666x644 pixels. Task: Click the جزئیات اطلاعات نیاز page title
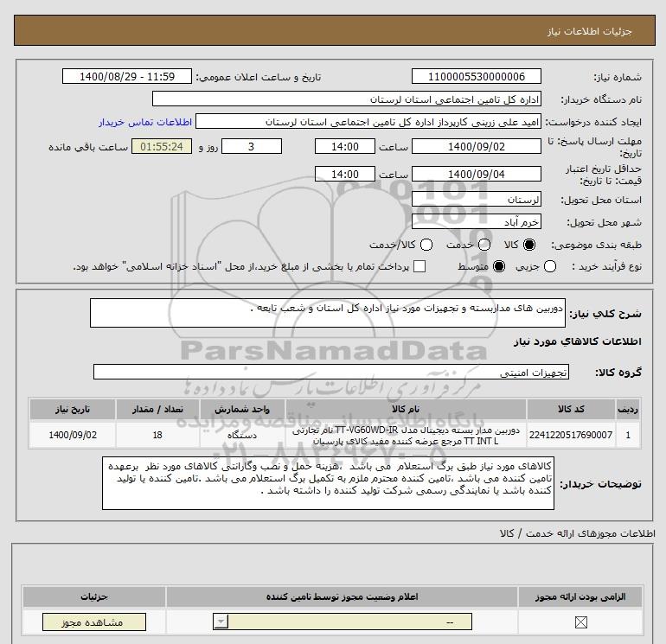(x=590, y=31)
